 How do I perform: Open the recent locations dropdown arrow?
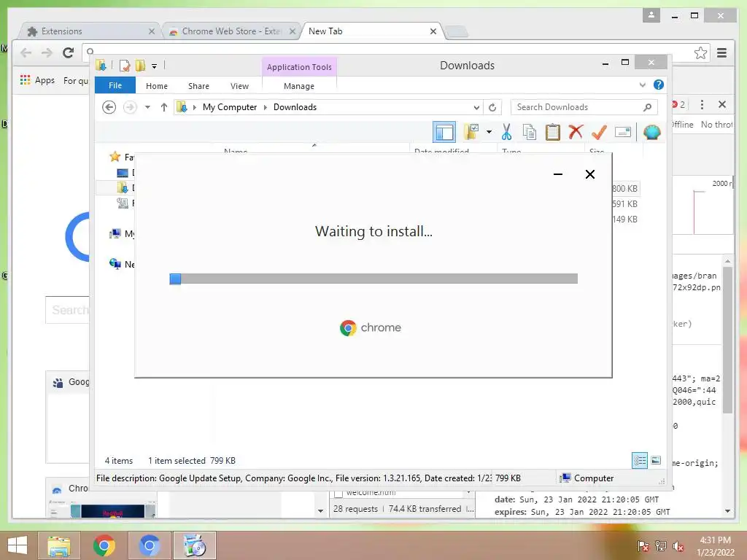tap(147, 107)
